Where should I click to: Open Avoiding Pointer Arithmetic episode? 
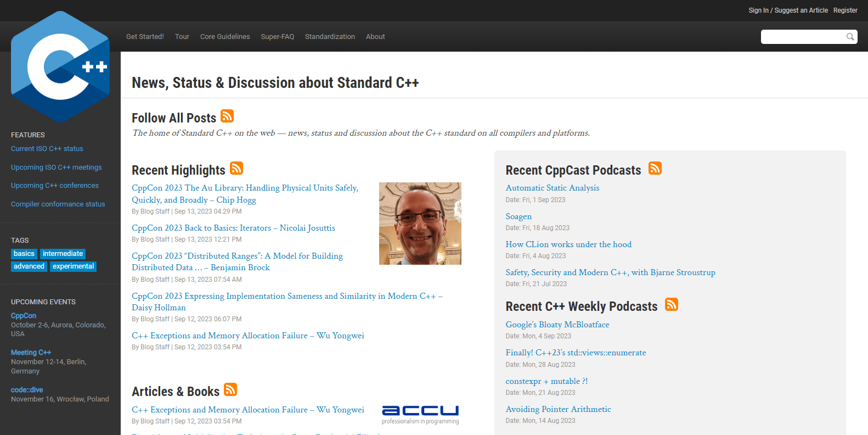click(x=559, y=409)
